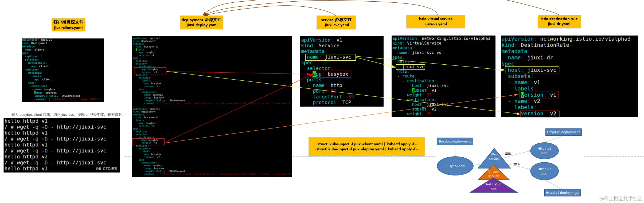This screenshot has width=644, height=203.
Task: Click 'version: v2' label in DestinationRule
Action: coord(539,114)
